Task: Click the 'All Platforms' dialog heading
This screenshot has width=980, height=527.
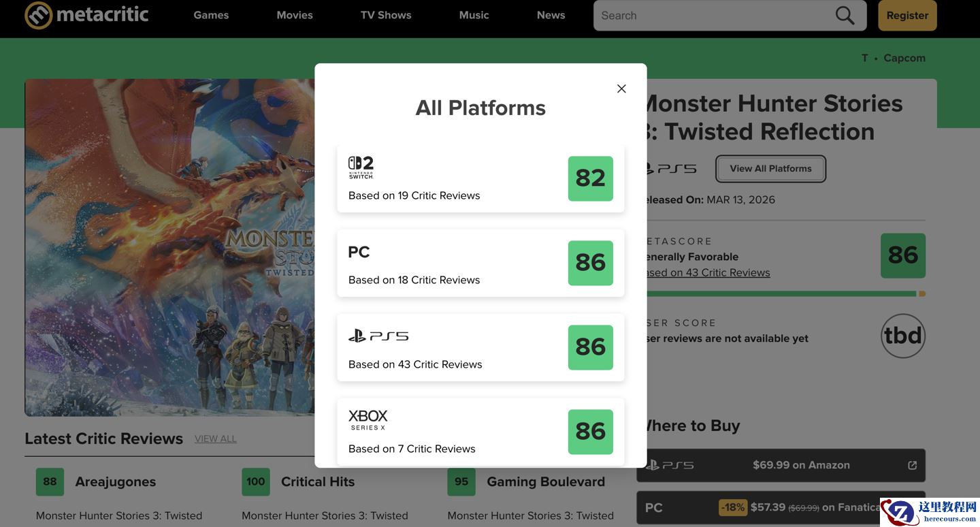Action: coord(480,108)
